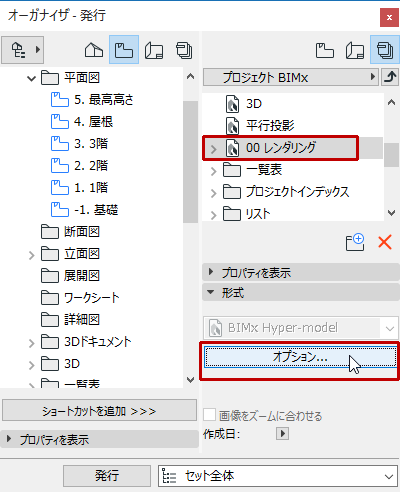Show View Map in right panel
The height and width of the screenshot is (492, 400).
tap(325, 50)
